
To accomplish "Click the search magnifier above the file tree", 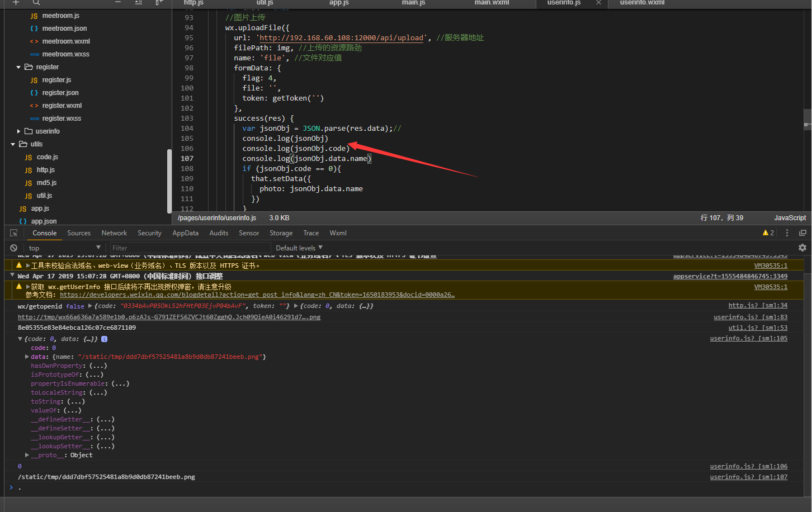I will coord(36,3).
